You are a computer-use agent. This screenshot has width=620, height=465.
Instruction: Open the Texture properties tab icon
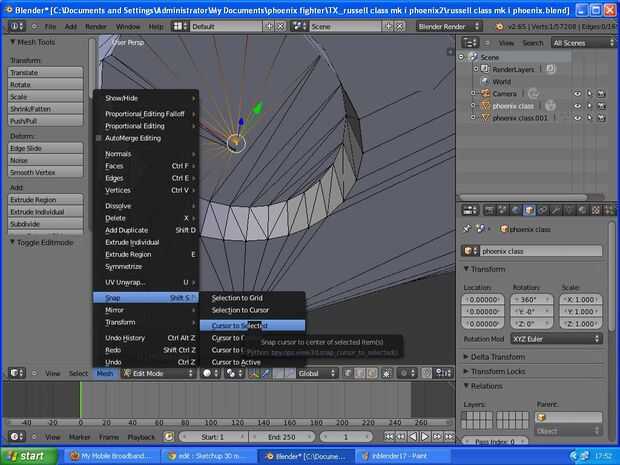(x=596, y=210)
